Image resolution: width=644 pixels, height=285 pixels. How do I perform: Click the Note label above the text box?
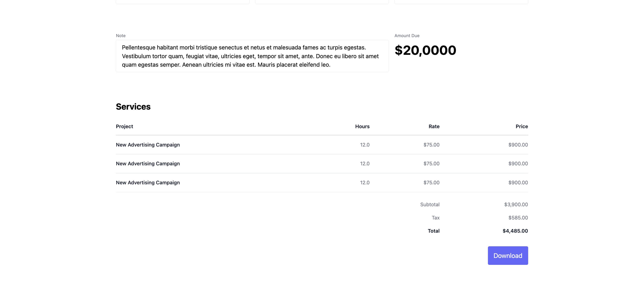tap(121, 36)
